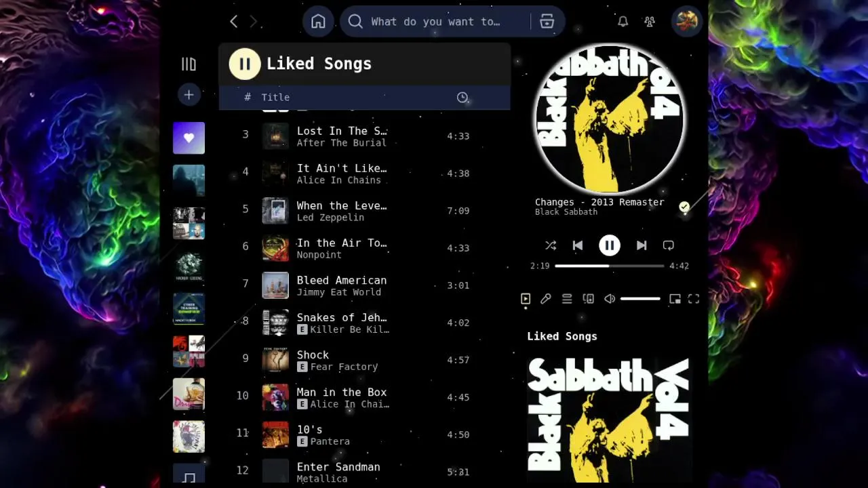
Task: Pause the Liked Songs yellow button
Action: (245, 64)
